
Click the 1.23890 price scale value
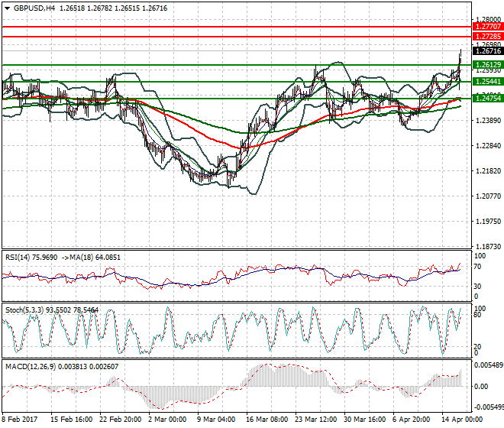tap(488, 120)
